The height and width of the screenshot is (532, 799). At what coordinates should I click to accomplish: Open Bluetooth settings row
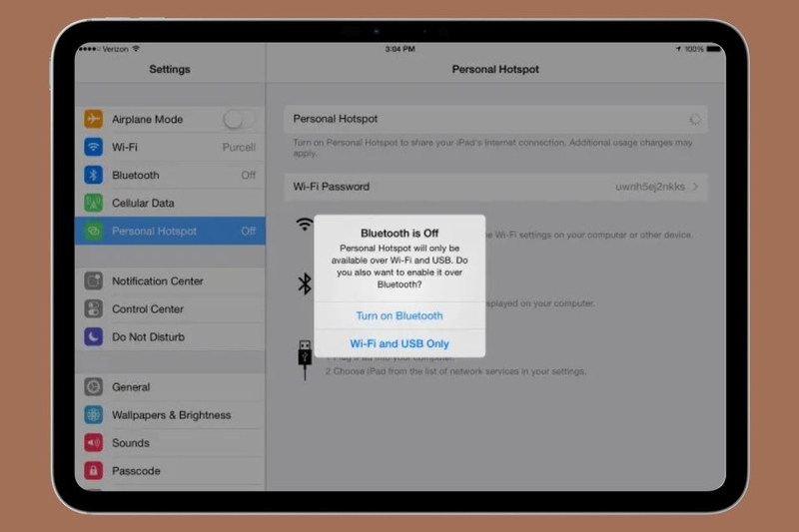click(x=170, y=175)
